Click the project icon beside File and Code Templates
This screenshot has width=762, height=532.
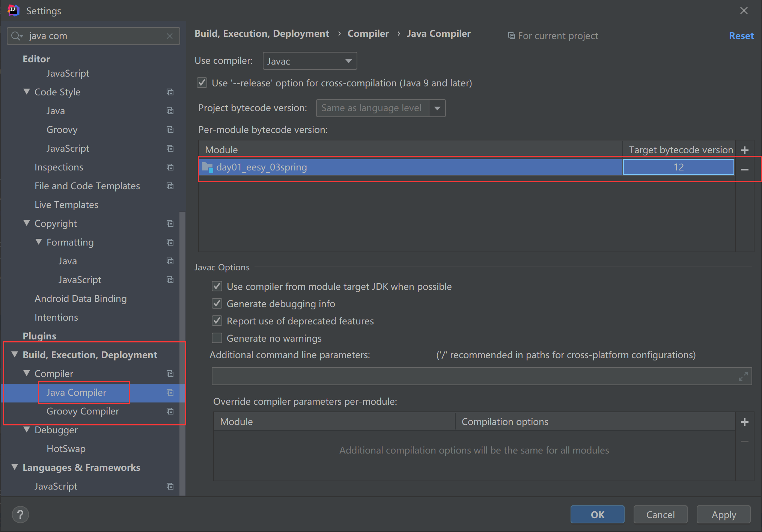tap(170, 186)
